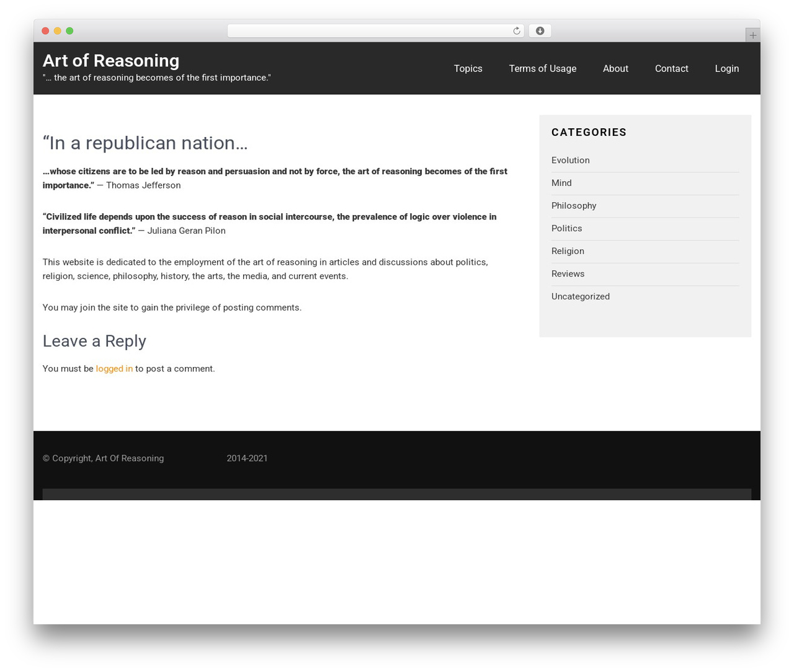Open Terms of Usage page

543,69
